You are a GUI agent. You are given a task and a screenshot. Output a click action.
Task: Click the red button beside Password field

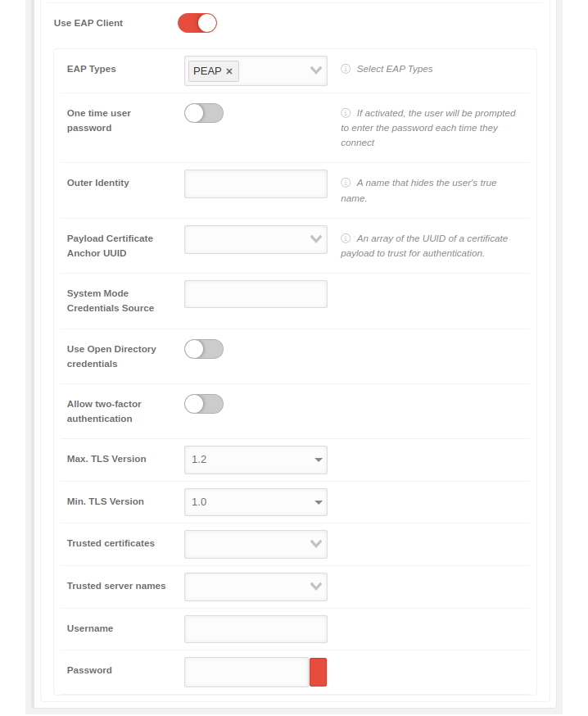318,672
